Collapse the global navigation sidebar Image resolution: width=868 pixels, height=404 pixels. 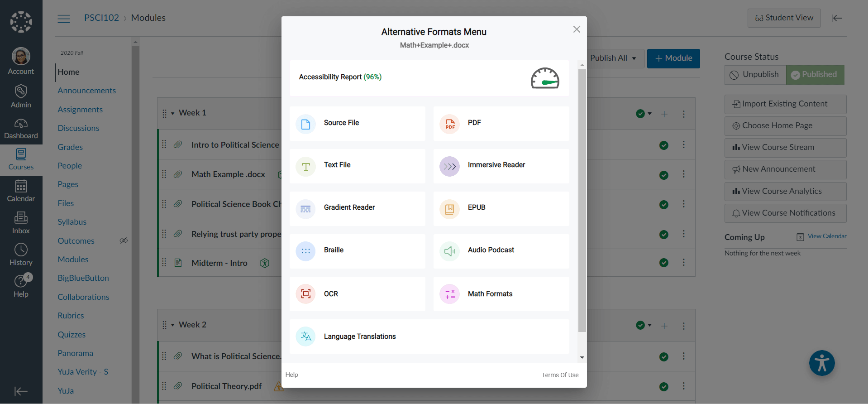[21, 391]
